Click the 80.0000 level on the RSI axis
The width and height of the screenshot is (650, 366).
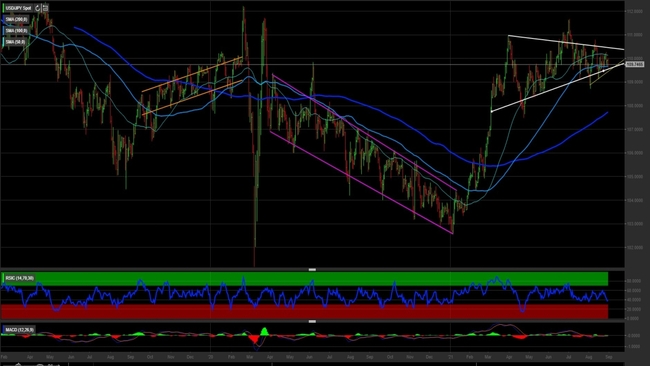click(634, 281)
